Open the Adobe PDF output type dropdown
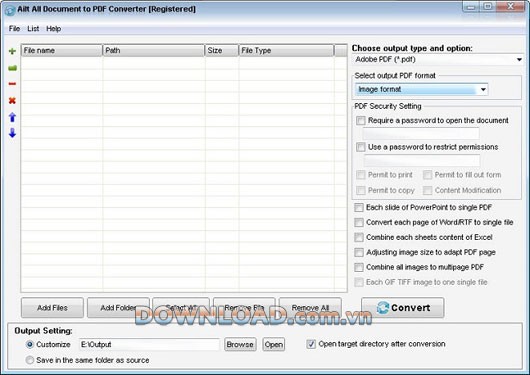 [438, 60]
